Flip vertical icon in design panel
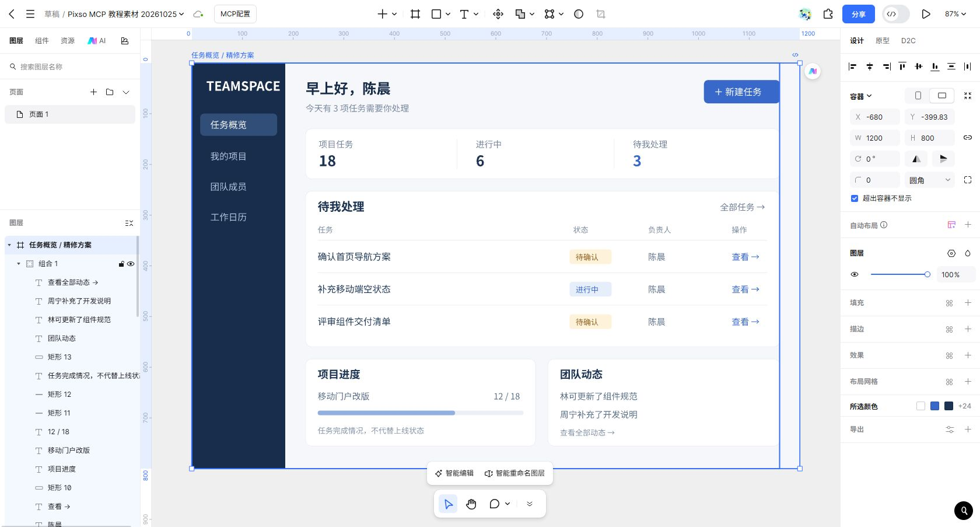 coord(943,159)
